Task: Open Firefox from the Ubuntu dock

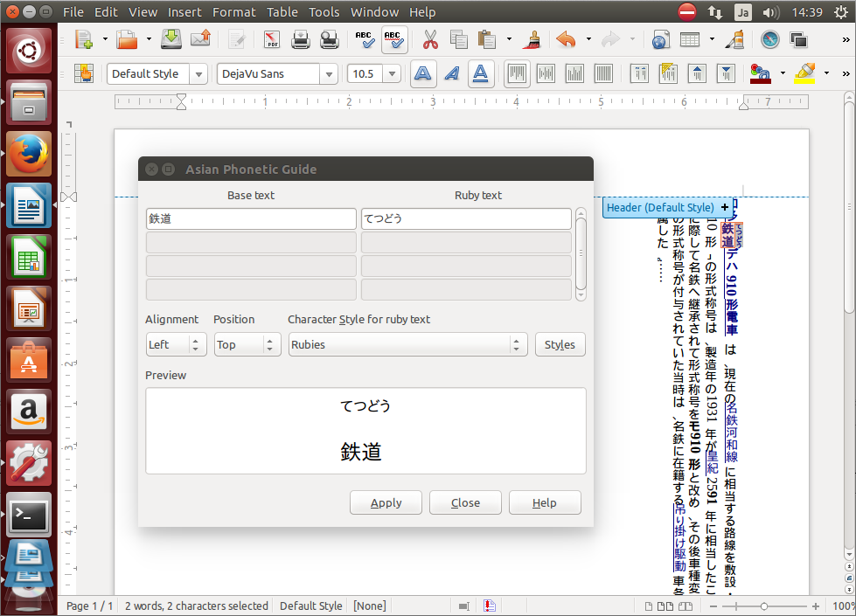Action: [x=29, y=154]
